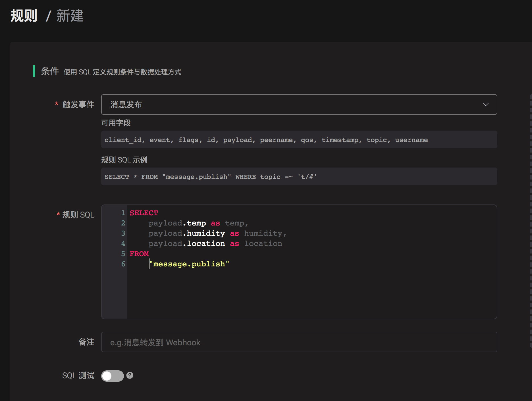
Task: Click the username field in available fields
Action: pyautogui.click(x=411, y=140)
